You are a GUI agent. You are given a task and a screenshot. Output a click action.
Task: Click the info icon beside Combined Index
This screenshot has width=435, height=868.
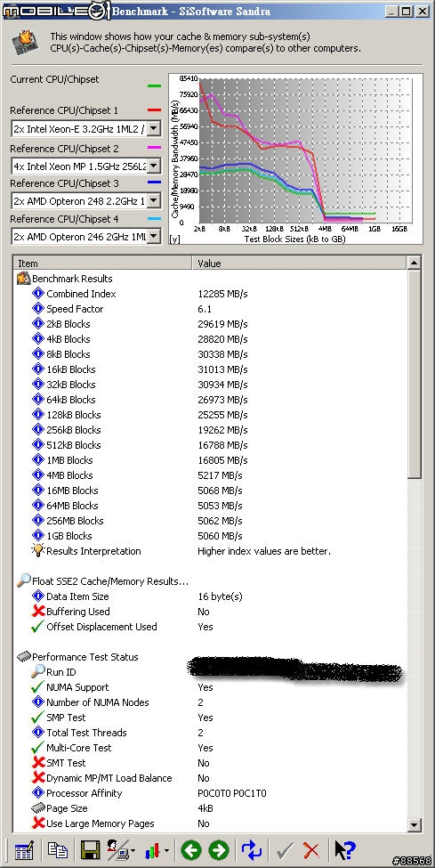coord(37,294)
